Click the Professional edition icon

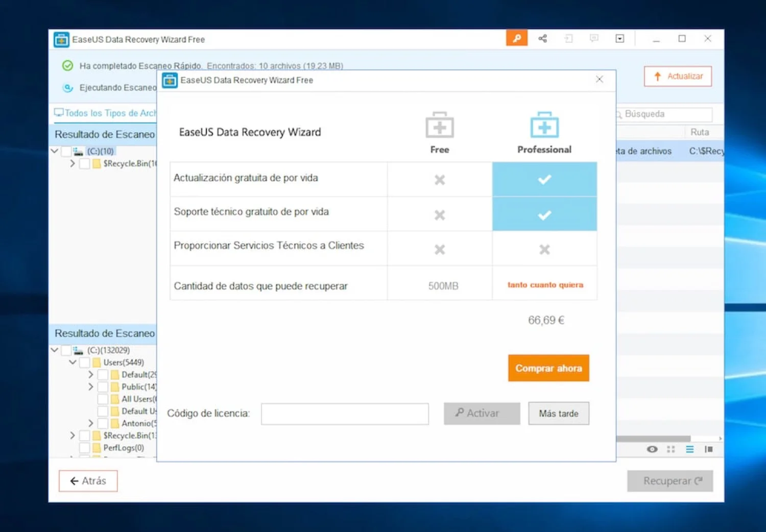click(x=544, y=125)
